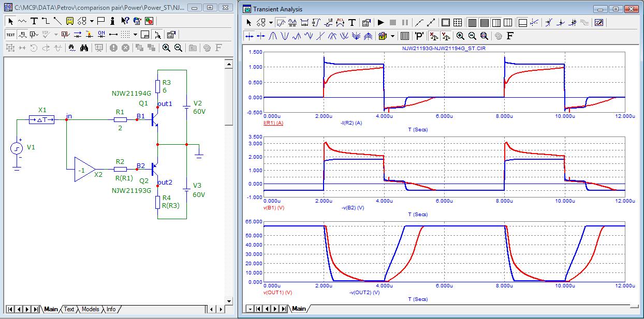This screenshot has height=319, width=644.
Task: Run the transient analysis
Action: click(x=381, y=23)
